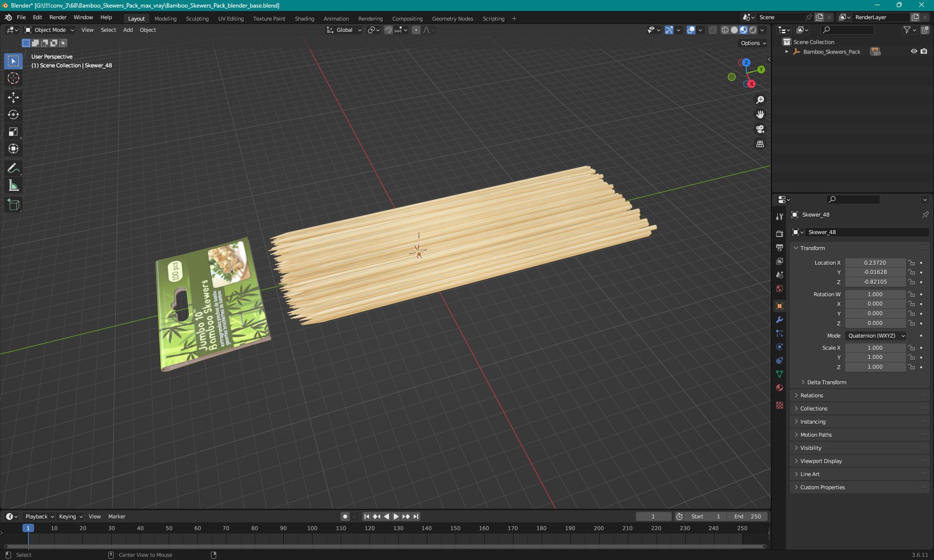
Task: Switch to rendered viewport shading
Action: (753, 30)
